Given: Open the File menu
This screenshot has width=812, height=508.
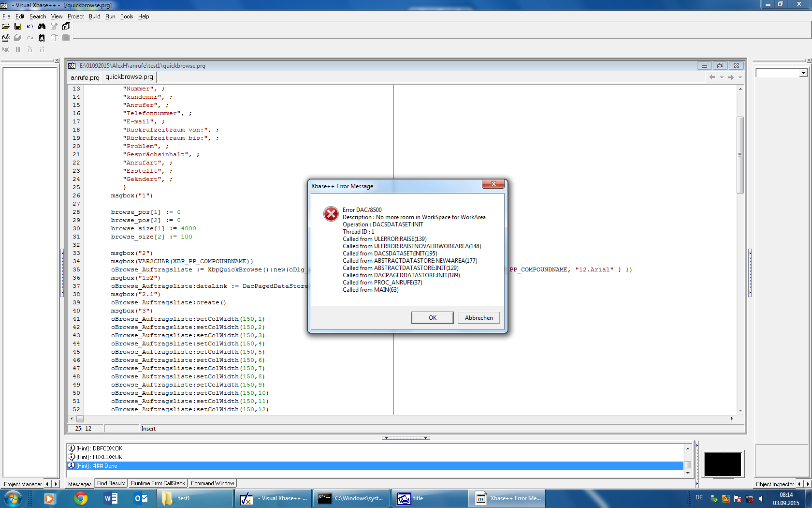Looking at the screenshot, I should (x=6, y=16).
